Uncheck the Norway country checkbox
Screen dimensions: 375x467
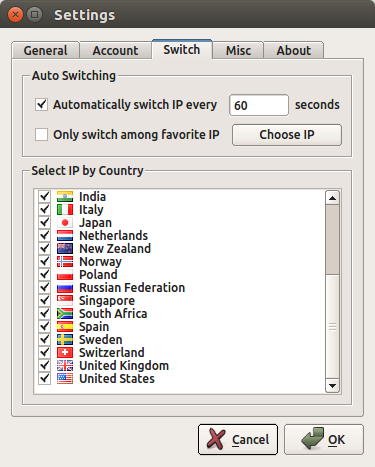coord(44,262)
